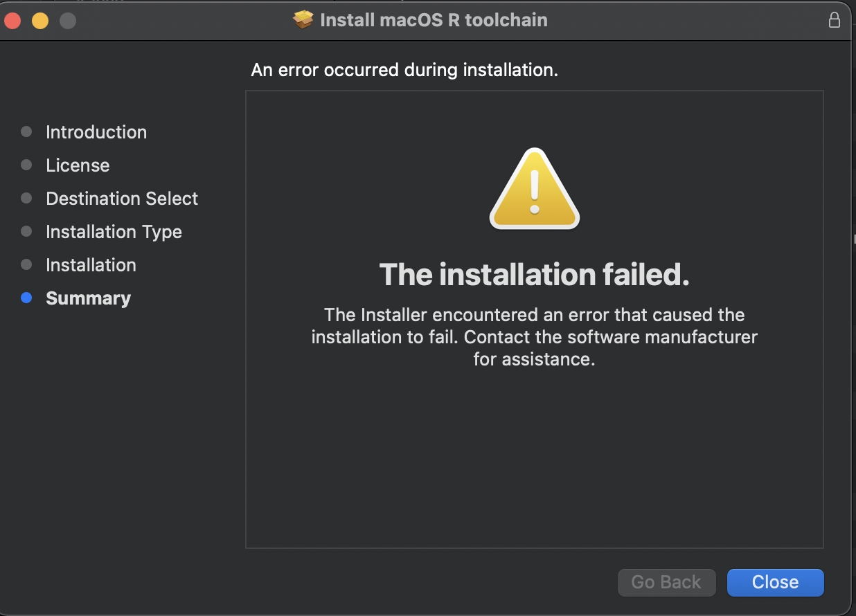856x616 pixels.
Task: Click the gray dot next to Destination Select
Action: (x=26, y=198)
